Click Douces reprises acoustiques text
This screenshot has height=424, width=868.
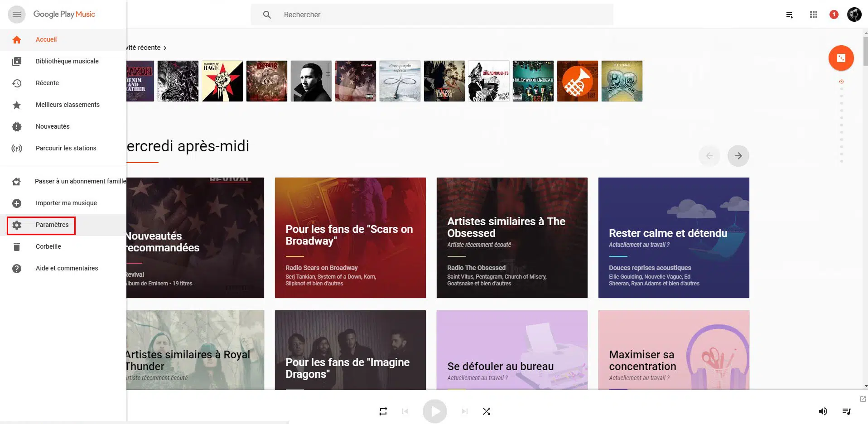point(650,268)
